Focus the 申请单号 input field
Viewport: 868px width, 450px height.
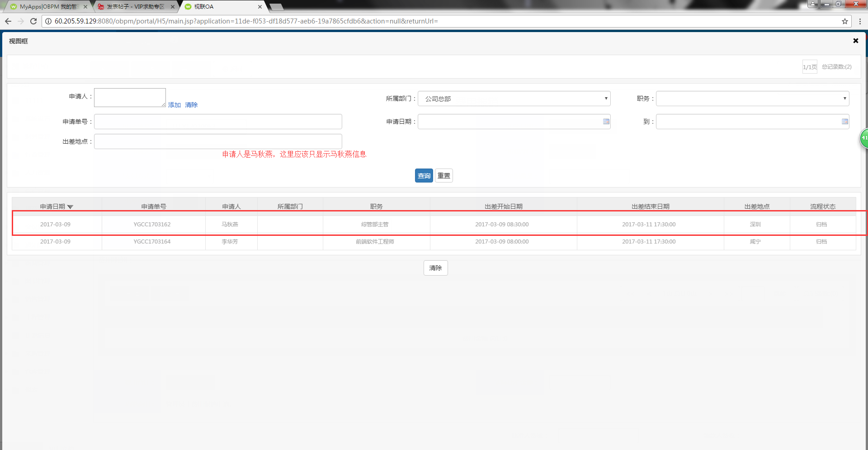tap(218, 122)
